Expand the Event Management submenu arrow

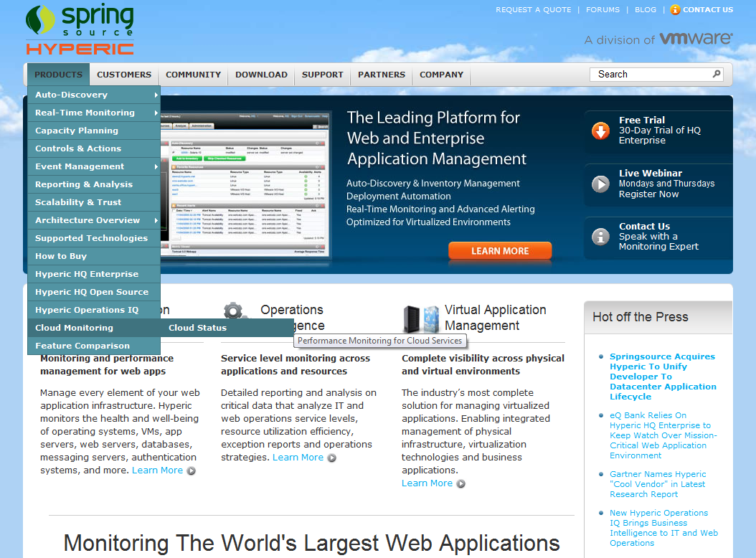click(x=156, y=166)
